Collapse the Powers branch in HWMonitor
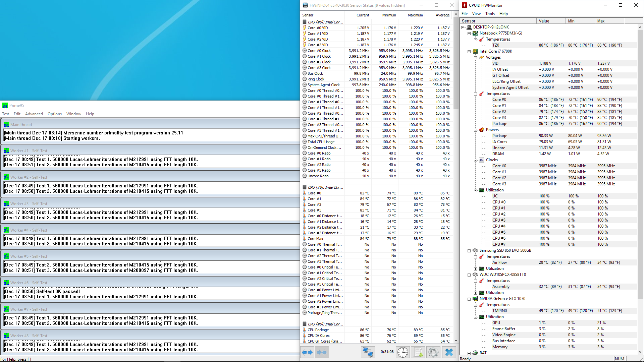 point(476,130)
